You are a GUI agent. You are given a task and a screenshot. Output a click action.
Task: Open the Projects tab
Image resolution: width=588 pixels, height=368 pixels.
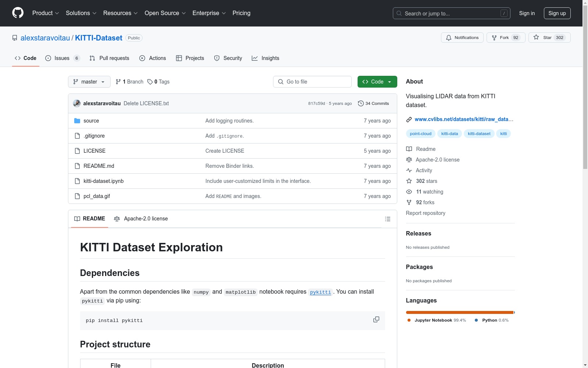point(190,58)
